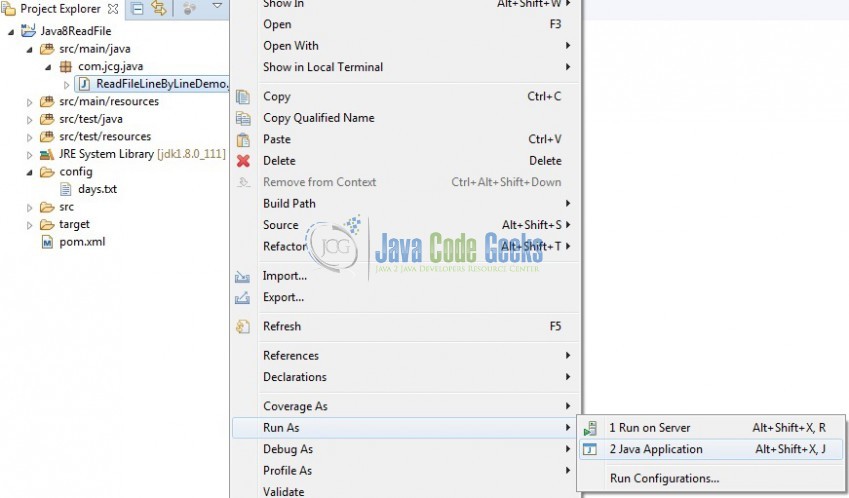
Task: Open Show in Local Terminal submenu
Action: click(406, 67)
